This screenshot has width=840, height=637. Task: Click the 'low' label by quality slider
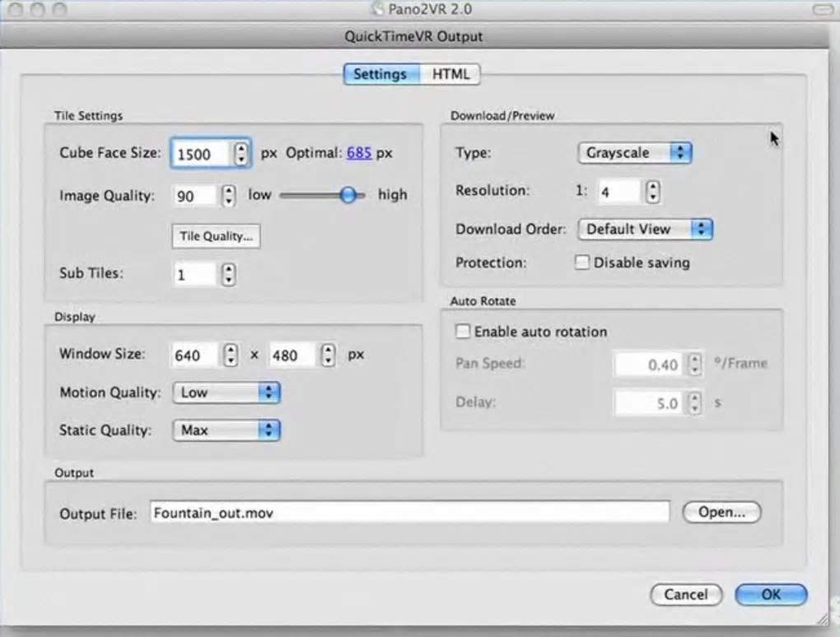(259, 195)
